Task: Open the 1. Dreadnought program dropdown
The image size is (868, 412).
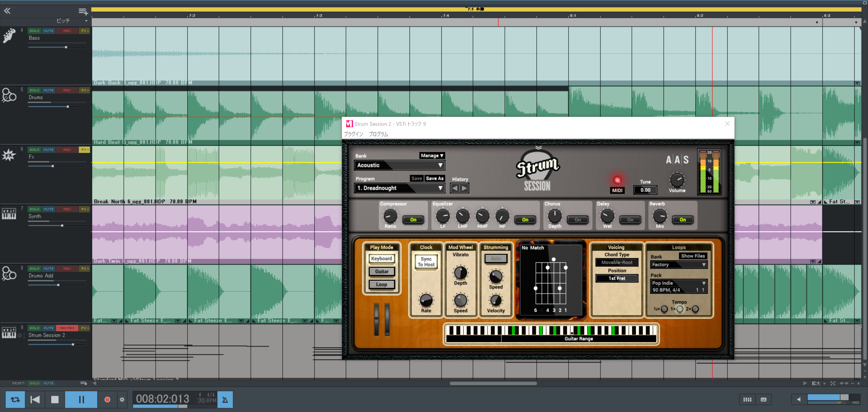Action: (x=400, y=188)
